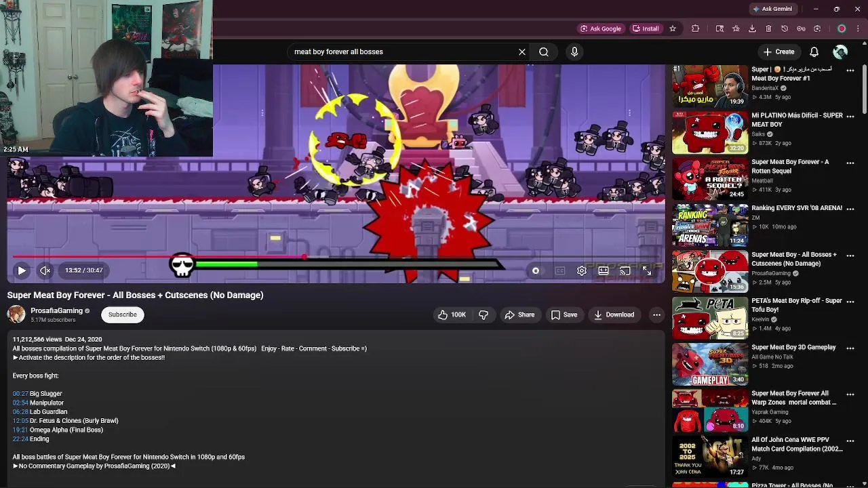The image size is (868, 488).
Task: Open options for 'Mi PLATINO Más Difícil'
Action: (850, 116)
